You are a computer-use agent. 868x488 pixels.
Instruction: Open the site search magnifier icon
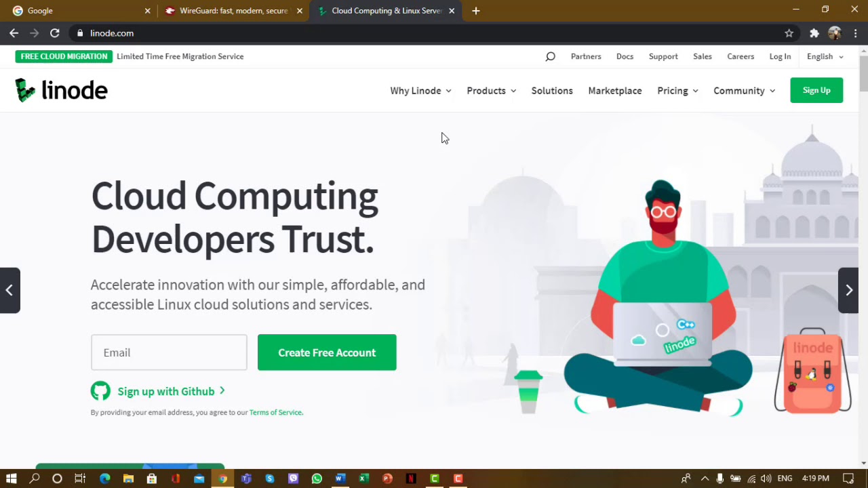point(550,56)
